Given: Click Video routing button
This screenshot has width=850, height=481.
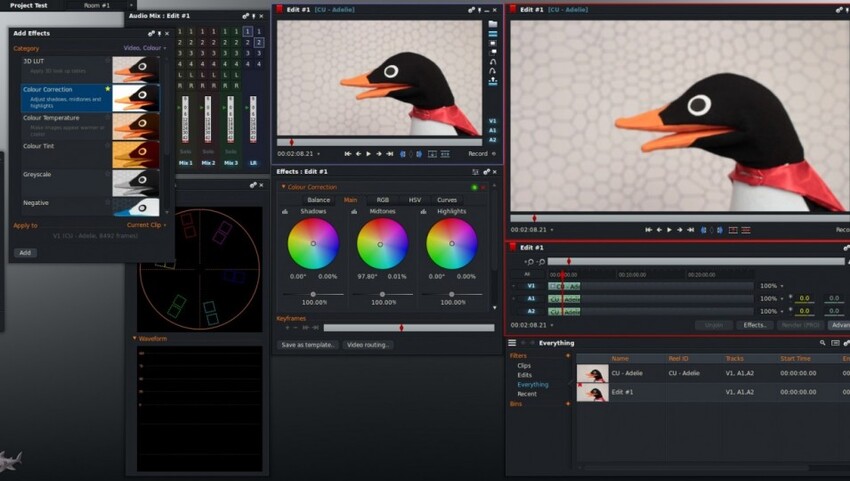Looking at the screenshot, I should coord(368,345).
